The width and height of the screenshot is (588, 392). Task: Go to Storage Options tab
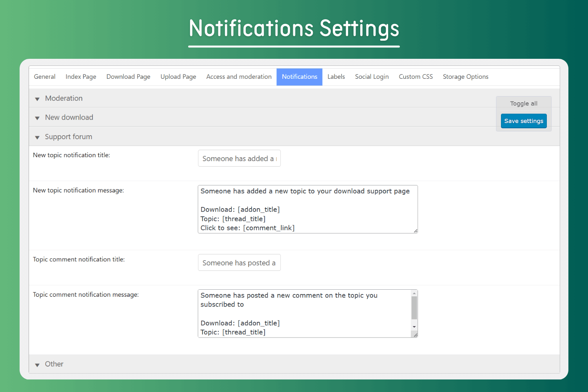coord(465,77)
